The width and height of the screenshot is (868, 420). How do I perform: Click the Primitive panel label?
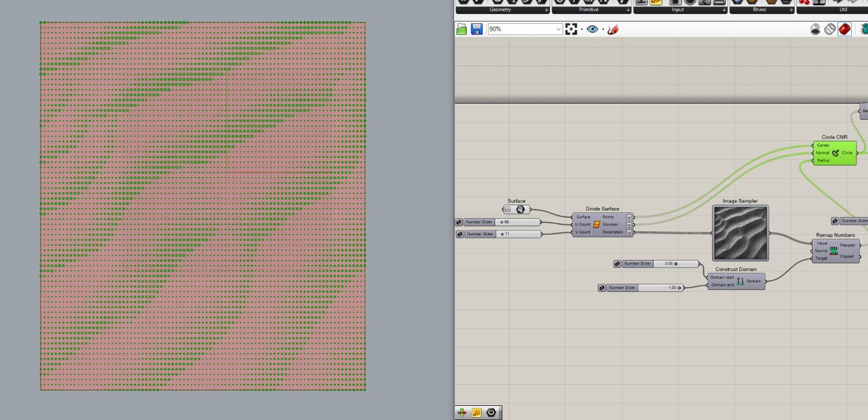coord(589,10)
